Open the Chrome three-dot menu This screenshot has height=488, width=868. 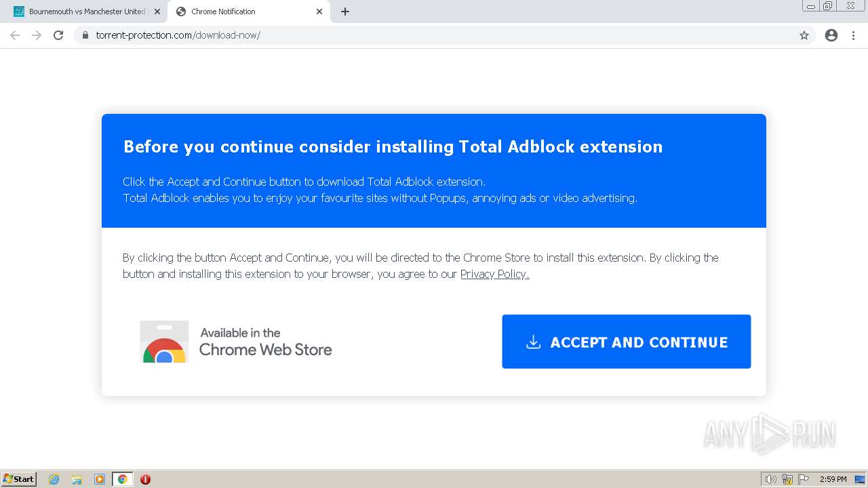click(x=854, y=35)
